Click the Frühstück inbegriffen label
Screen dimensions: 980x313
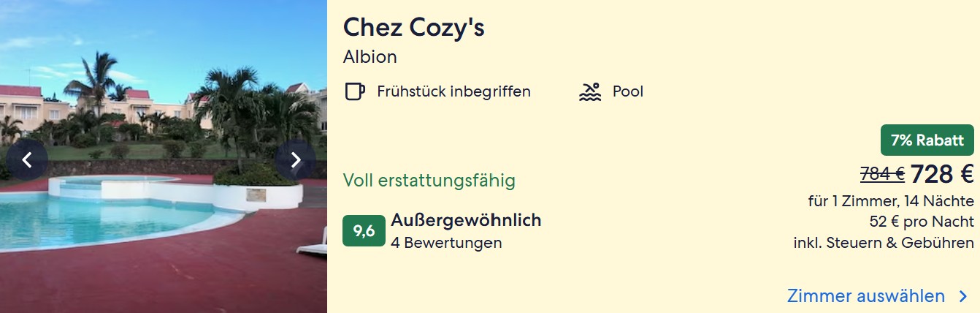tap(453, 92)
